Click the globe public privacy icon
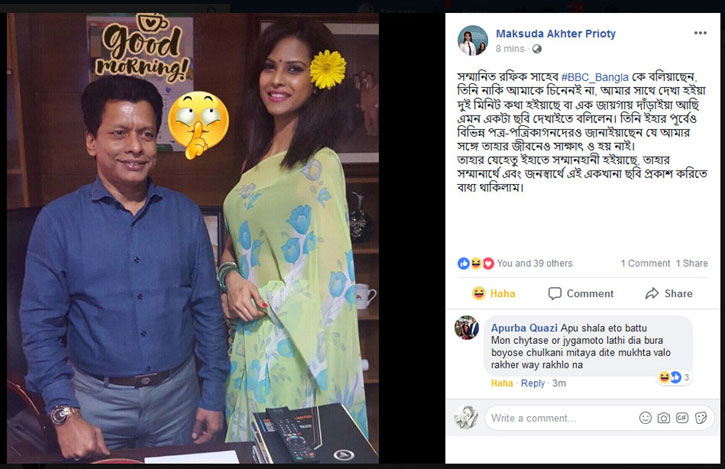The height and width of the screenshot is (469, 725). pos(536,49)
